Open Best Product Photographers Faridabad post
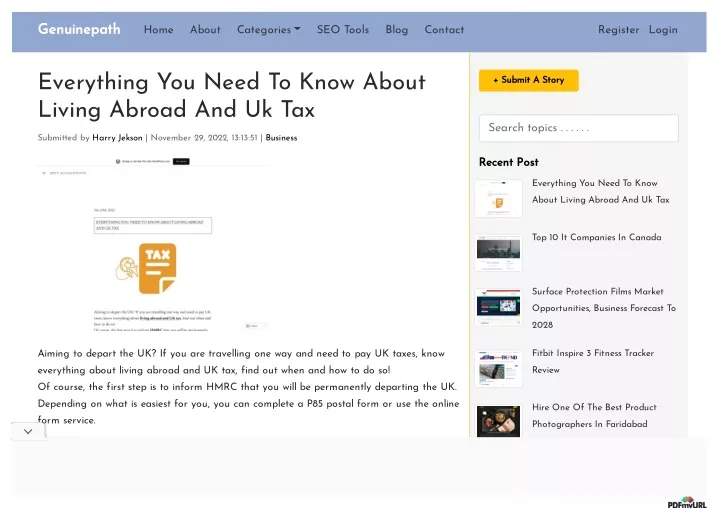This screenshot has width=719, height=508. (x=594, y=415)
